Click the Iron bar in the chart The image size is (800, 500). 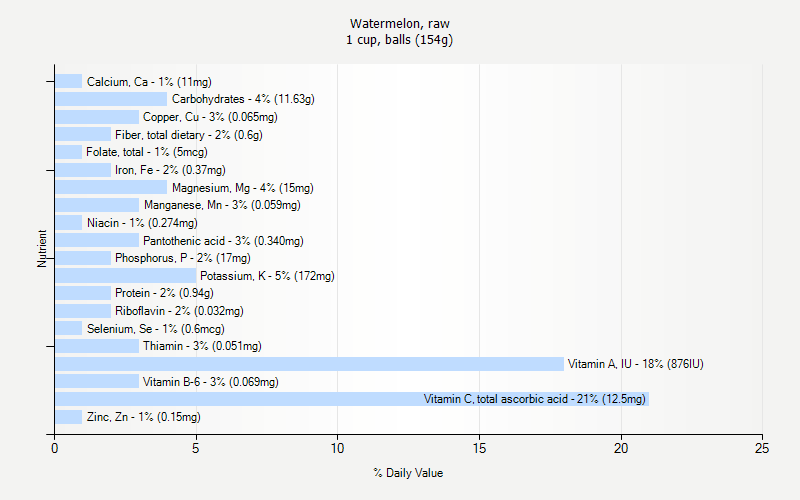[x=83, y=170]
